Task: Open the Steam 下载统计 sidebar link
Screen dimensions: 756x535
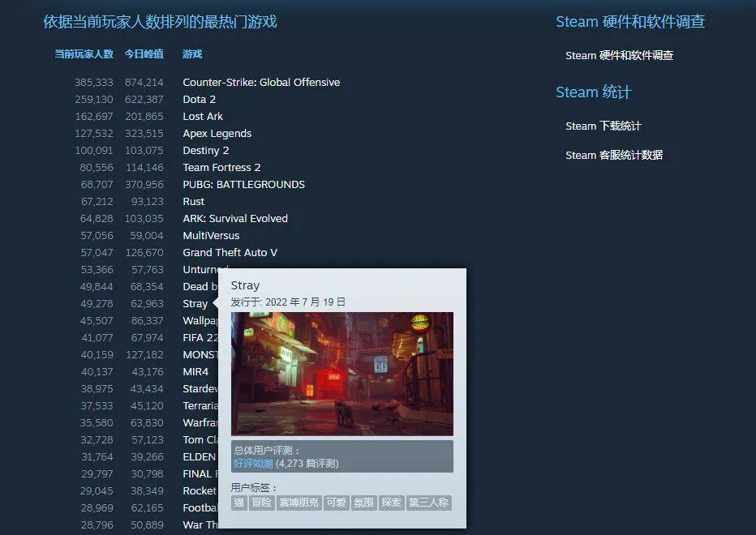Action: [x=604, y=126]
